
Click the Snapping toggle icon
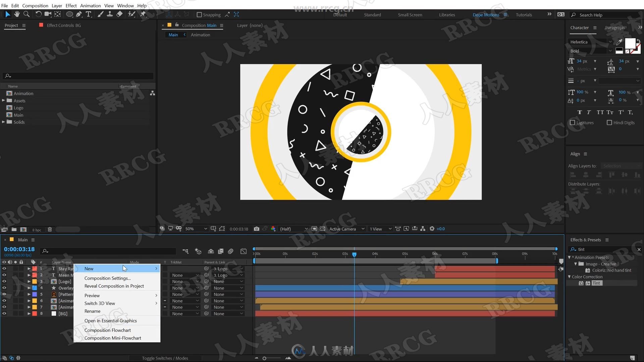(198, 15)
